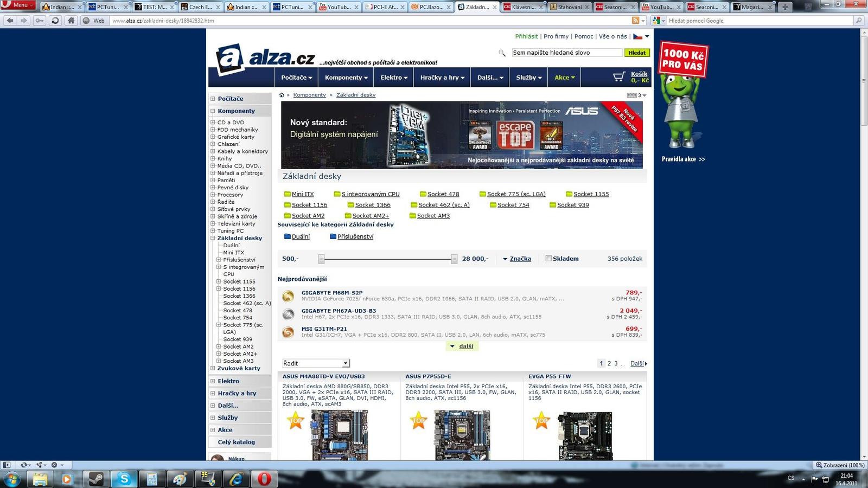Go to browser home page icon
Viewport: 868px width, 488px height.
coord(71,21)
